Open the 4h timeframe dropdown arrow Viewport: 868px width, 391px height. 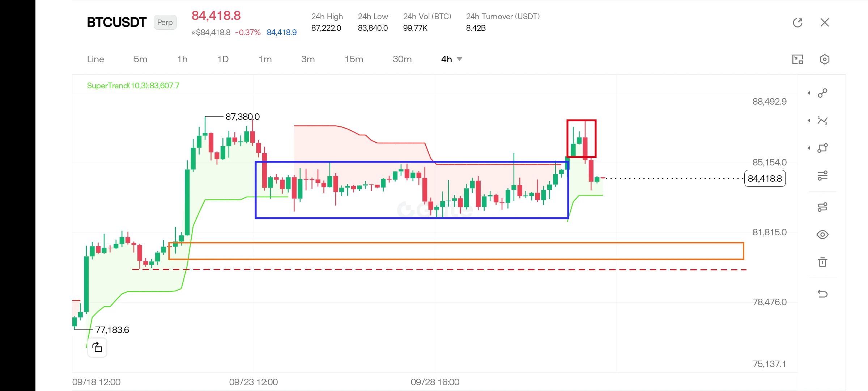(460, 59)
